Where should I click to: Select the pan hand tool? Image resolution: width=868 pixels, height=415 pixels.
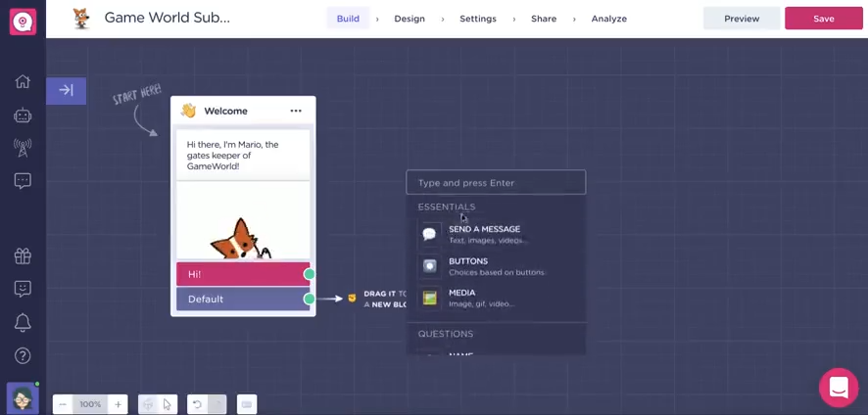pos(148,404)
